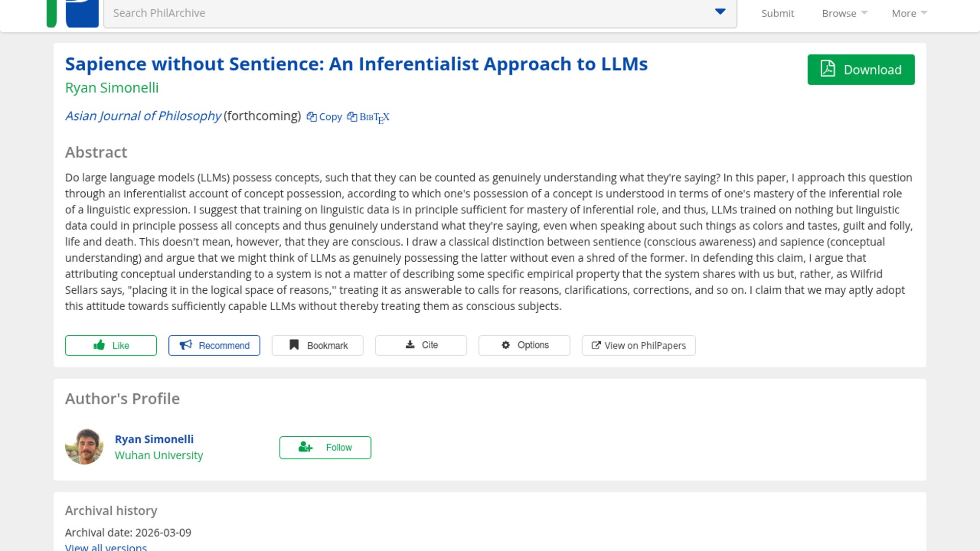Image resolution: width=980 pixels, height=551 pixels.
Task: Open the Wuhan University affiliation link
Action: pos(159,455)
